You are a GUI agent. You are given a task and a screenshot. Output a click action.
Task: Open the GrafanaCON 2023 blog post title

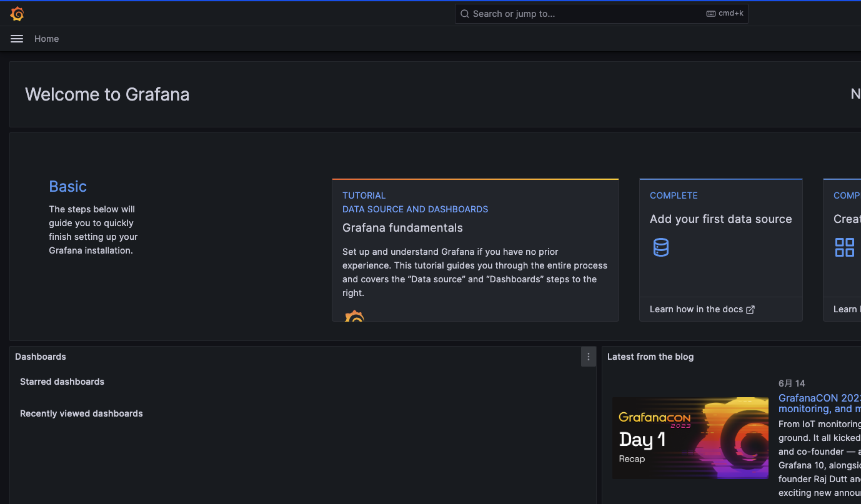[x=820, y=403]
